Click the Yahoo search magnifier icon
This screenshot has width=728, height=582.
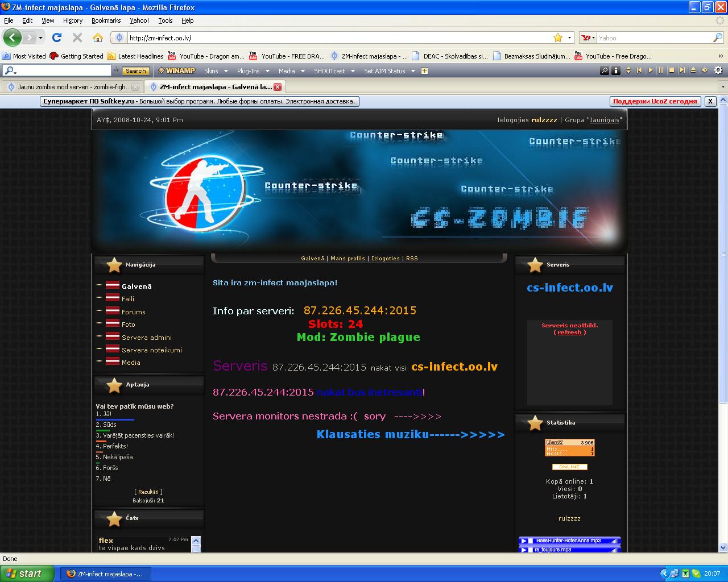(718, 38)
